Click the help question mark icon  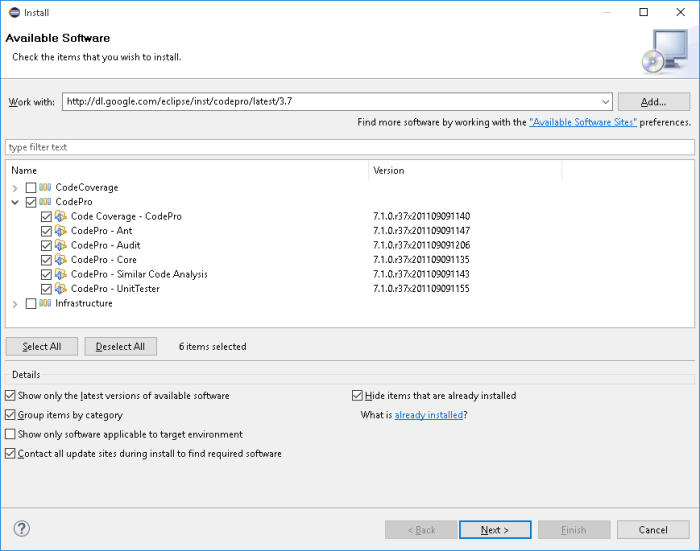pyautogui.click(x=21, y=529)
